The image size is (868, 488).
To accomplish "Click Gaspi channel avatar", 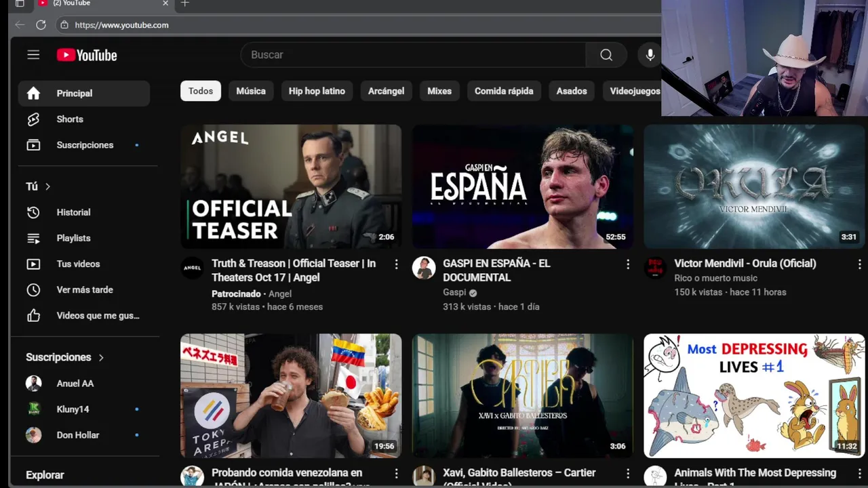I will point(424,268).
